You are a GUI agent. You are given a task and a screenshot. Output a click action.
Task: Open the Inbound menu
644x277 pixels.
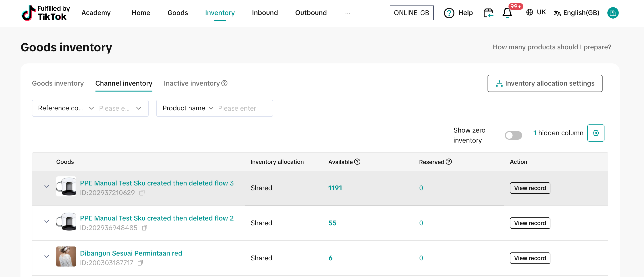coord(265,13)
